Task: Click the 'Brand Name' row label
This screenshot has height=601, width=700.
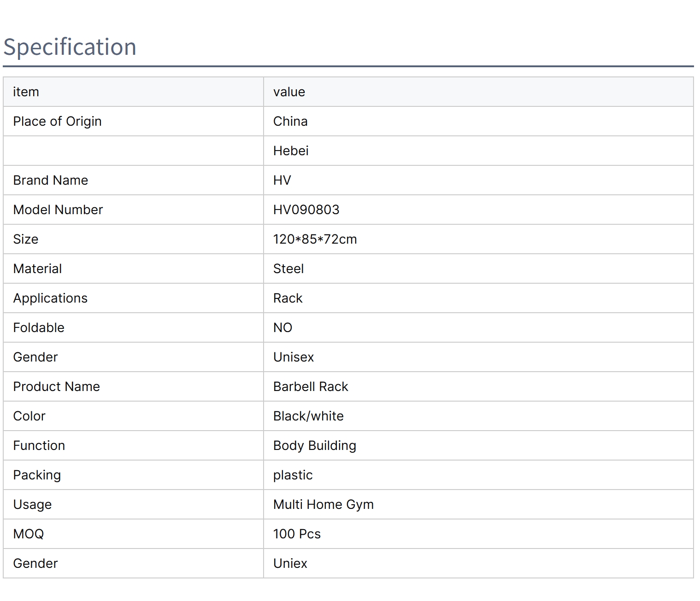Action: click(x=50, y=181)
